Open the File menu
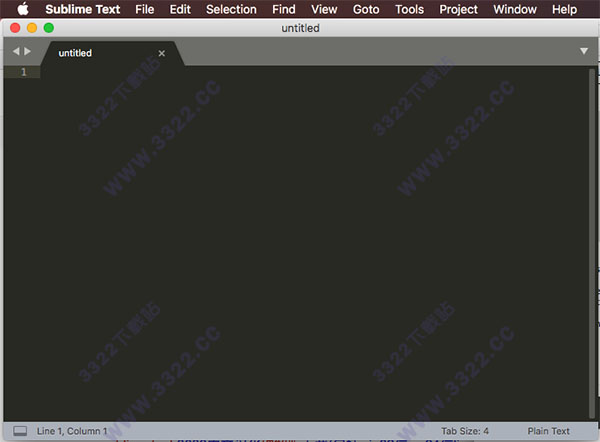 click(145, 9)
